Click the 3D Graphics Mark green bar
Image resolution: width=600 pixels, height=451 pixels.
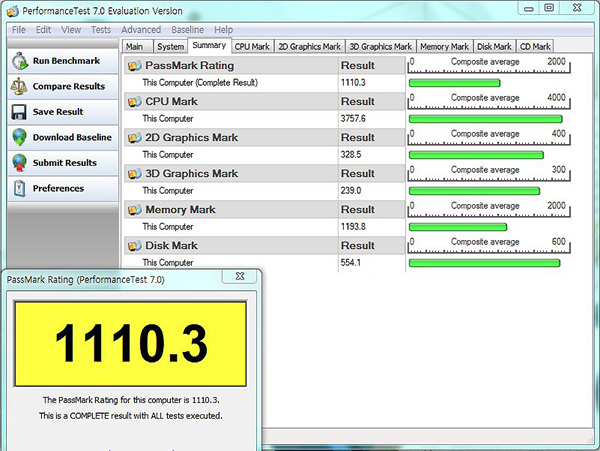point(474,191)
